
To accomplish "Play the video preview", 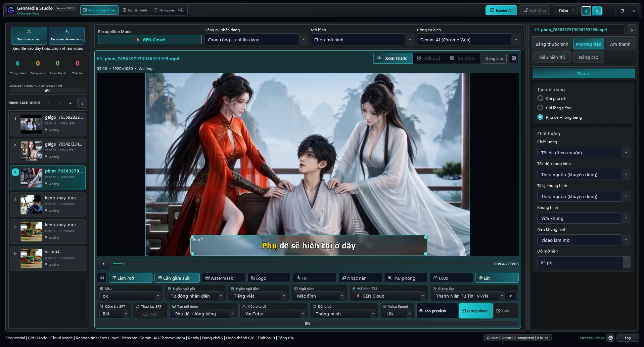I will 103,264.
